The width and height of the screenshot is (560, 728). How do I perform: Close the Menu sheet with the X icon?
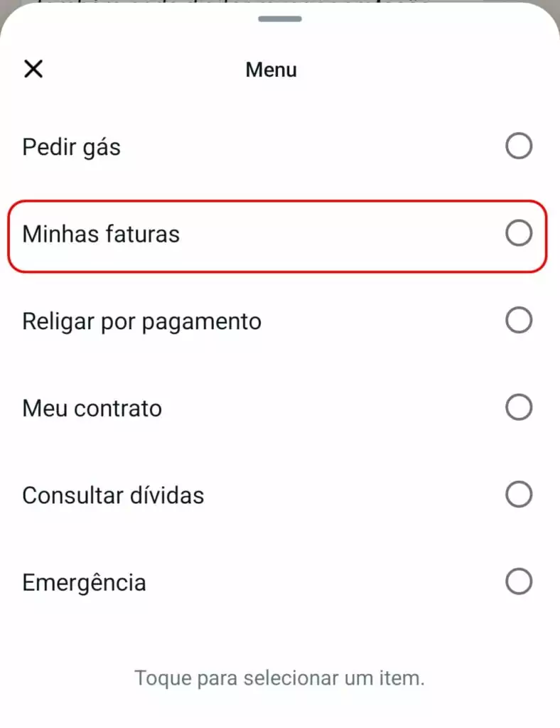pos(33,69)
